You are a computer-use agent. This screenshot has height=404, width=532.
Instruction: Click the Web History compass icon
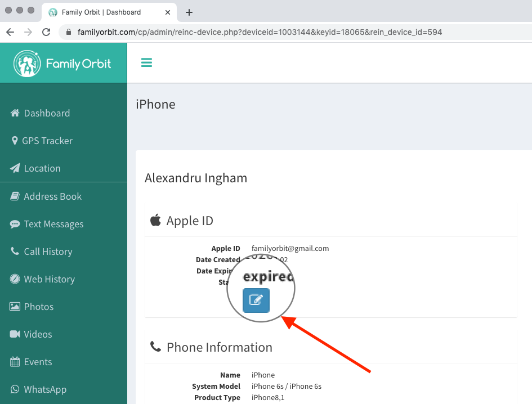tap(15, 279)
